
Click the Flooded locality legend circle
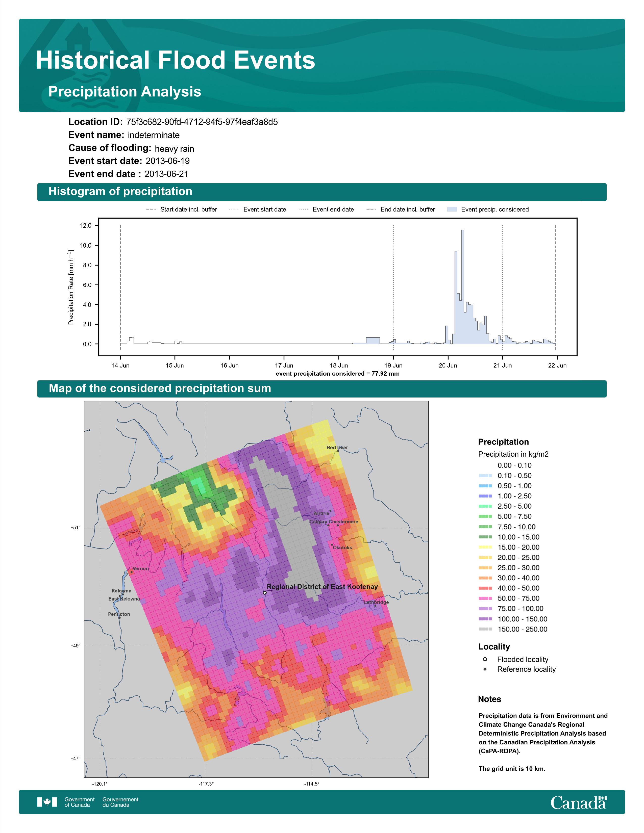click(x=485, y=659)
